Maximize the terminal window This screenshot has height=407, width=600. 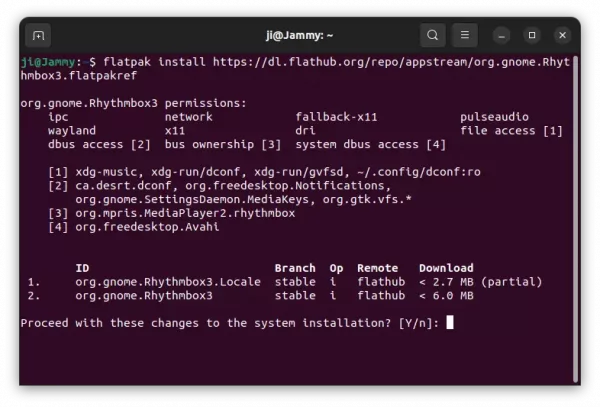(x=532, y=35)
